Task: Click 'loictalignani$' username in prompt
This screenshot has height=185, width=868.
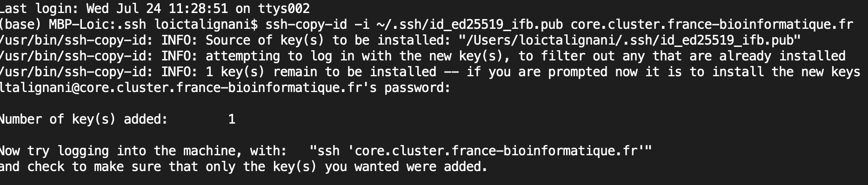Action: (x=206, y=24)
